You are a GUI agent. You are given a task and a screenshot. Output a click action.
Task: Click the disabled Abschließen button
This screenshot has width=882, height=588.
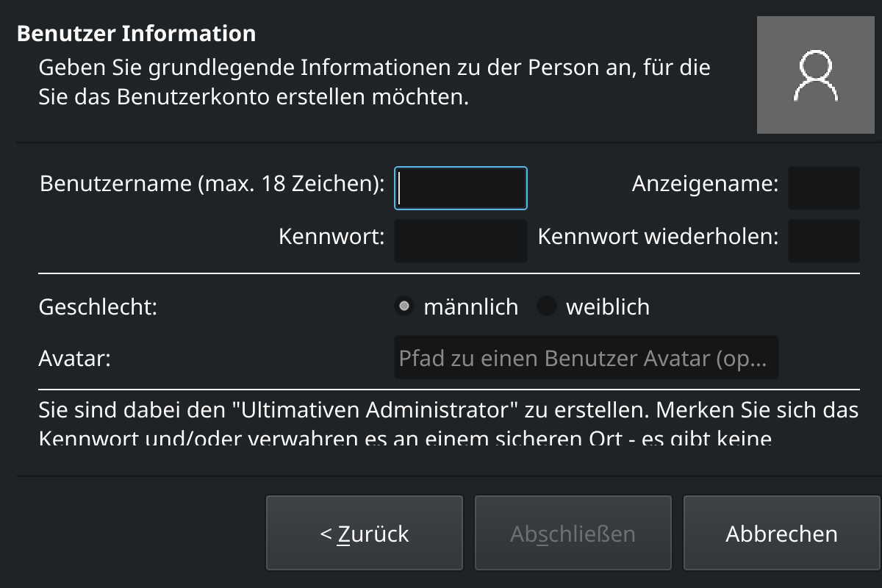pyautogui.click(x=573, y=533)
